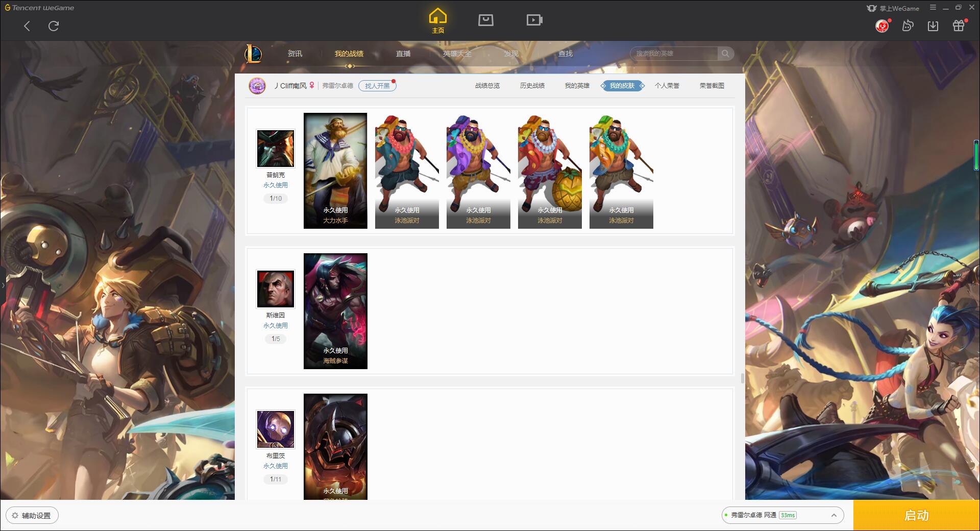The height and width of the screenshot is (531, 980).
Task: Click 永久使用 under 布里茨
Action: click(276, 466)
